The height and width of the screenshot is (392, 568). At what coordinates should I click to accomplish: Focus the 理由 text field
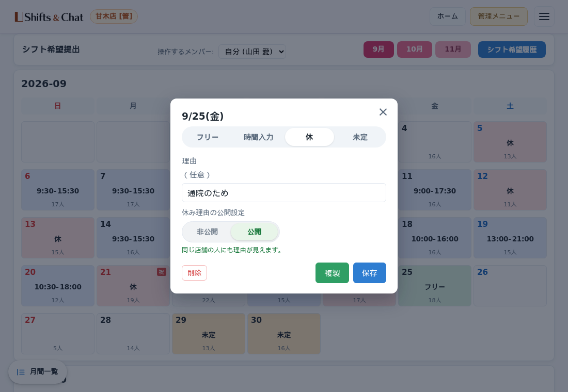click(284, 193)
